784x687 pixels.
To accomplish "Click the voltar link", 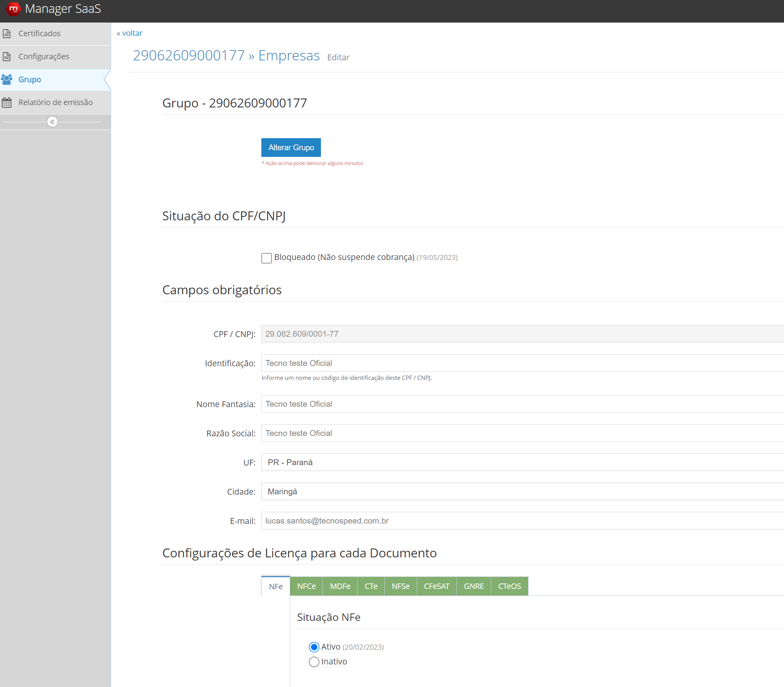I will 129,33.
